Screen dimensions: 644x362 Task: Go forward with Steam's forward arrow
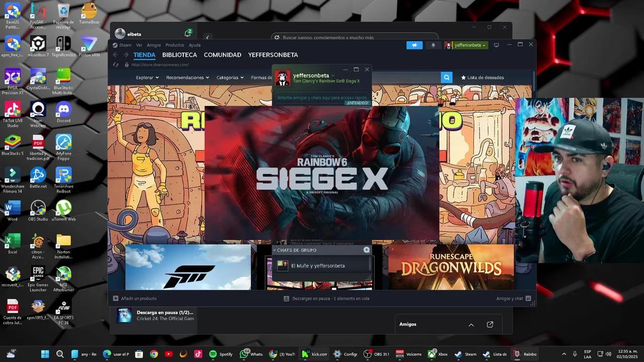click(126, 55)
